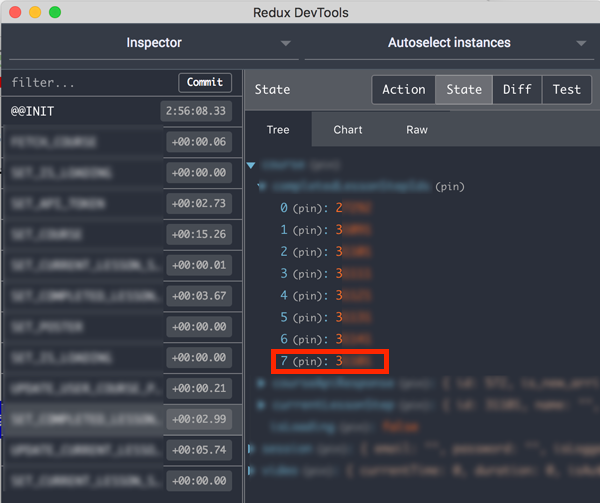Select action row with time +00:05.74
This screenshot has height=503, width=600.
[x=122, y=450]
